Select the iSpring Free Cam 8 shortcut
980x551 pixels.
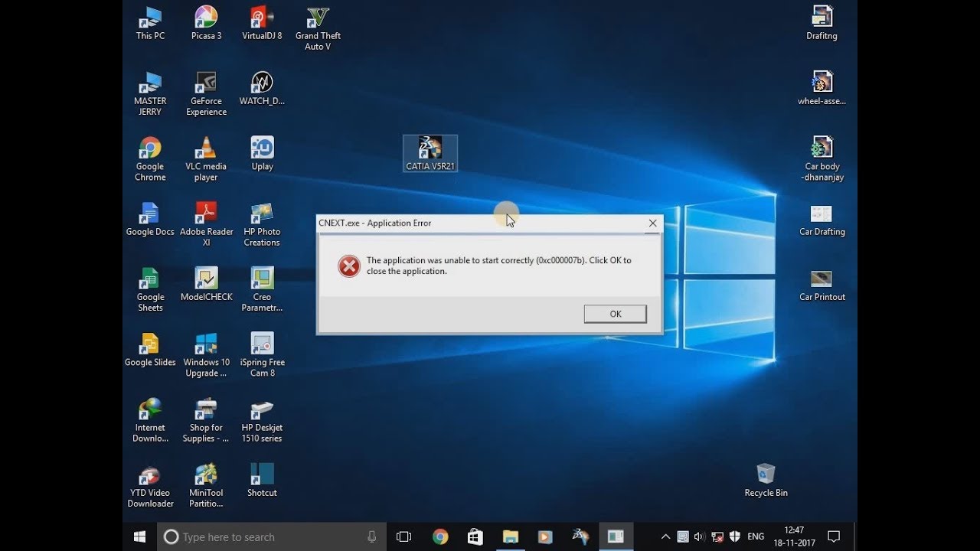coord(262,355)
